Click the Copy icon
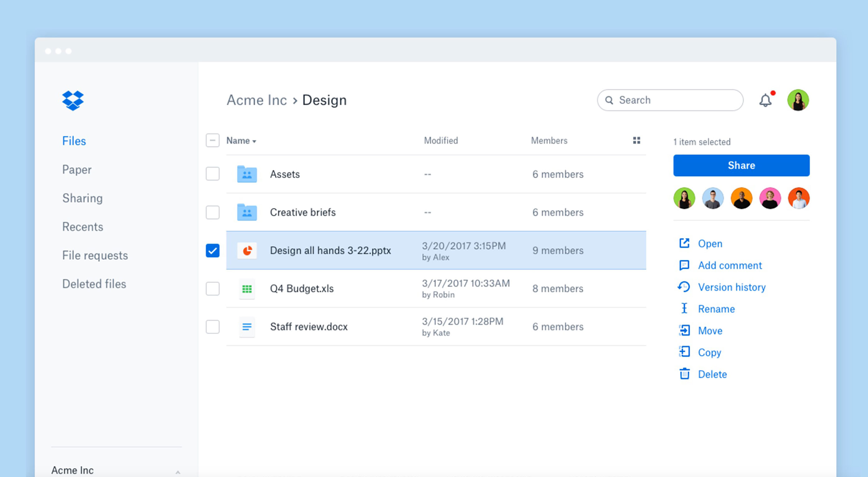 click(x=684, y=352)
